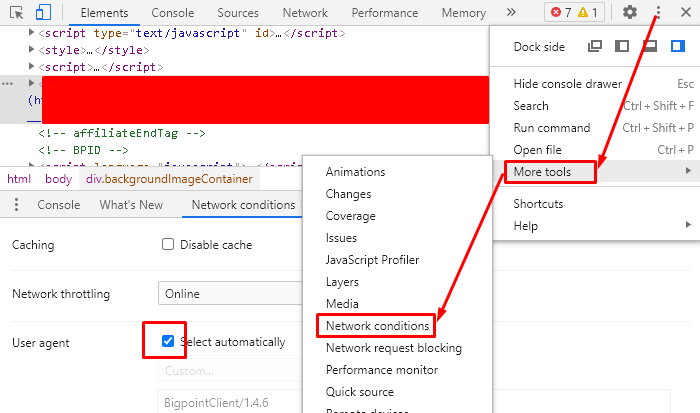Select JavaScript Profiler in More tools

[397, 259]
